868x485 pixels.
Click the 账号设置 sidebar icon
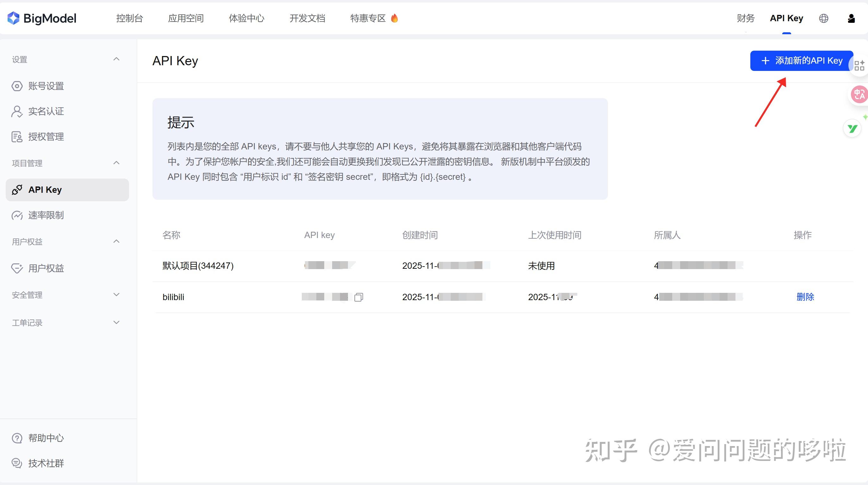pyautogui.click(x=17, y=86)
